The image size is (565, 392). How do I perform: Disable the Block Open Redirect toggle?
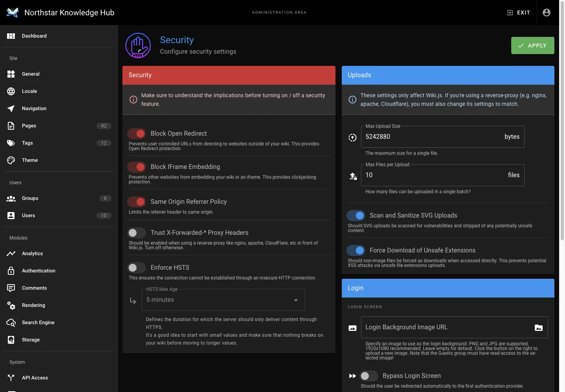137,134
